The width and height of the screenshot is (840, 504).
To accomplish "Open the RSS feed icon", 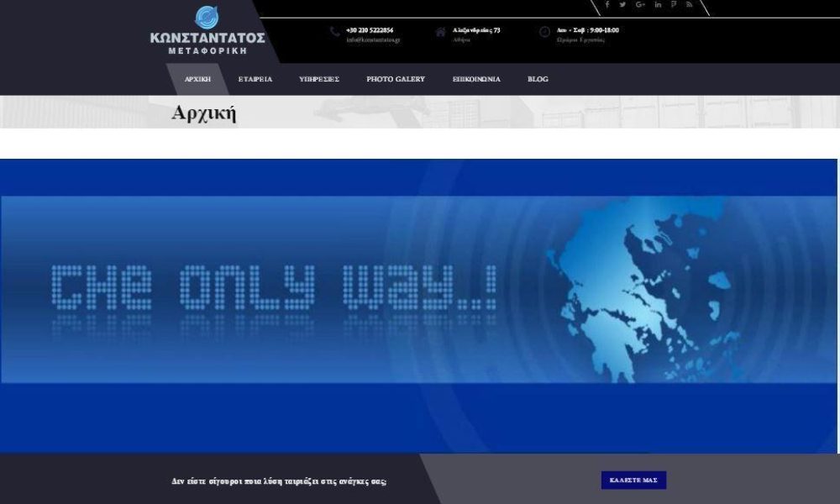I will [690, 5].
